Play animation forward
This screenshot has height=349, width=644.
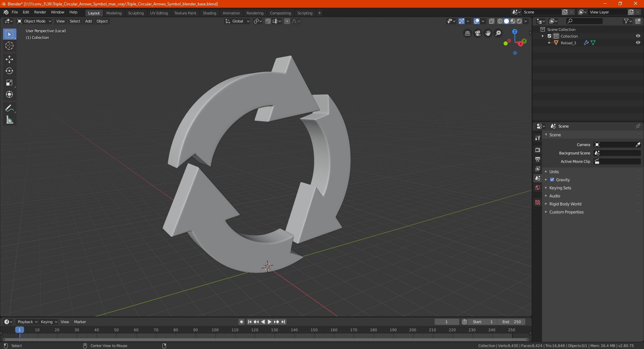pos(270,322)
